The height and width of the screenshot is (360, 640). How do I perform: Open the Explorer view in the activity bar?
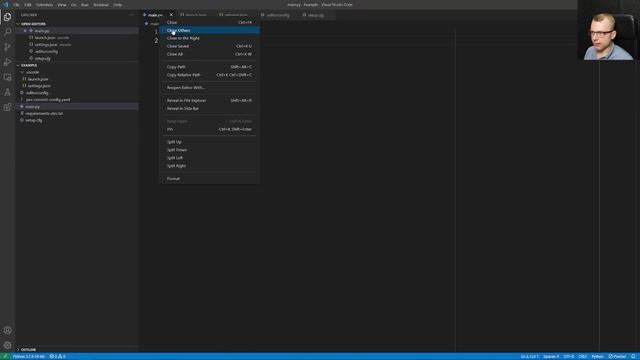(x=7, y=17)
